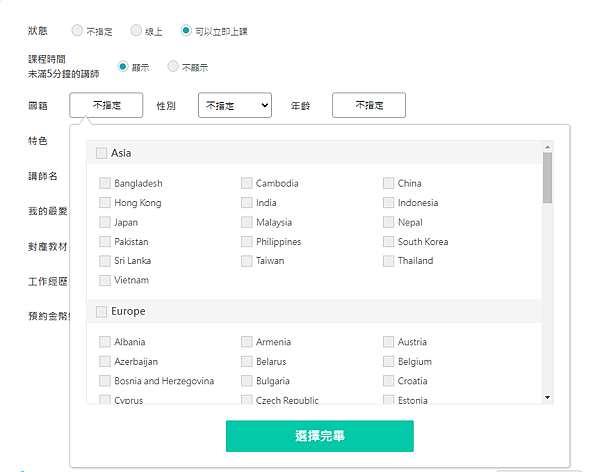Click the 選擇完畢 confirm button

tap(319, 436)
